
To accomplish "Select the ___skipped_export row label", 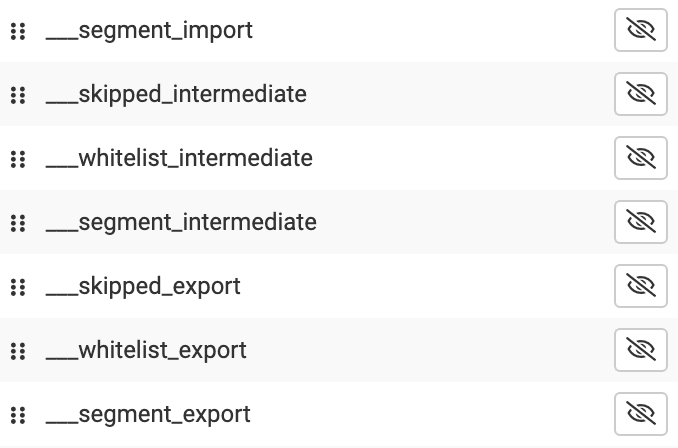I will pos(143,287).
